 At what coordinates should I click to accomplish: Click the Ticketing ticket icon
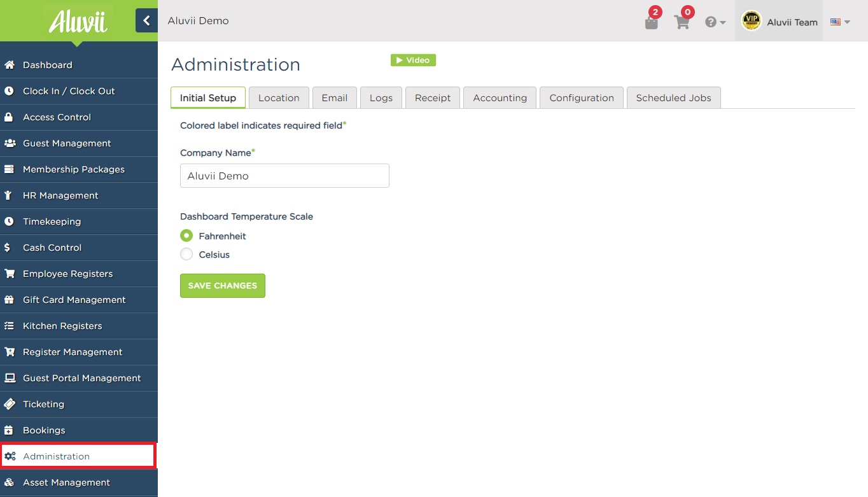tap(10, 404)
